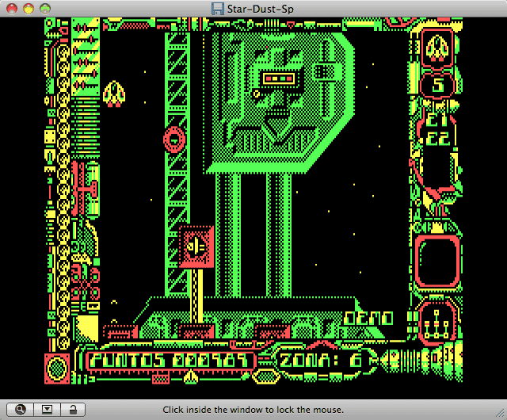Click the red cross valve in left panel
Screen dimensions: 507x420
[85, 189]
